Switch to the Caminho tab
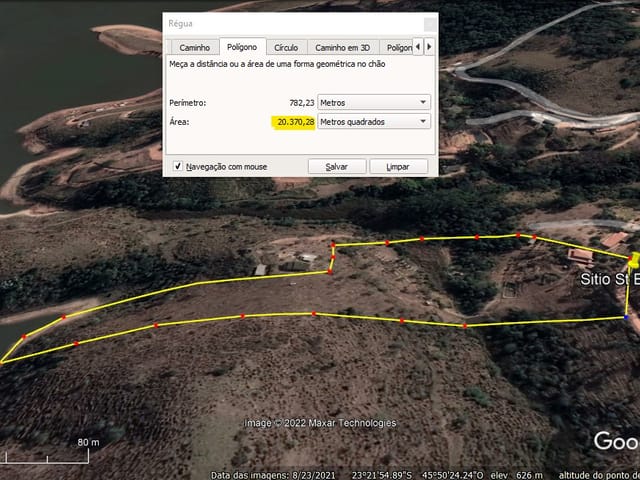The height and width of the screenshot is (480, 640). coord(194,47)
